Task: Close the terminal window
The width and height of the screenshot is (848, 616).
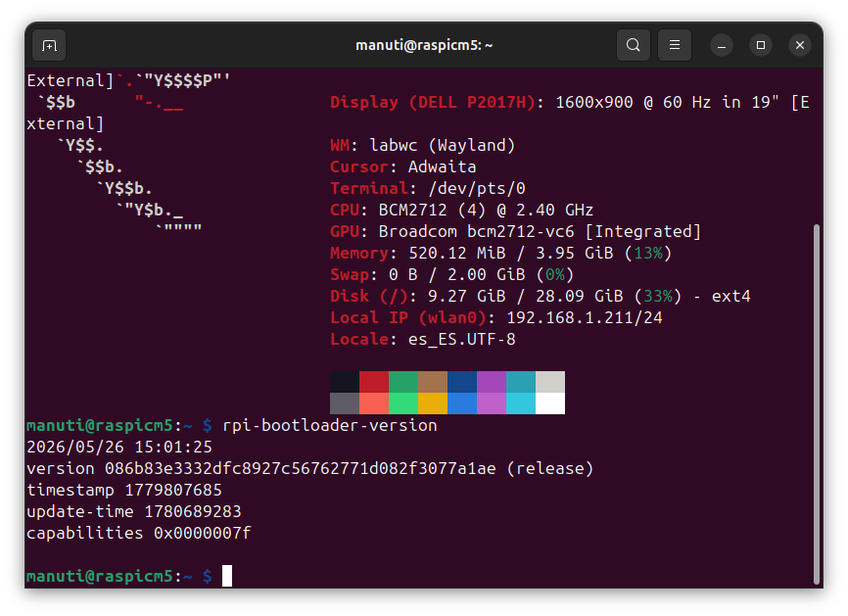Action: click(800, 45)
